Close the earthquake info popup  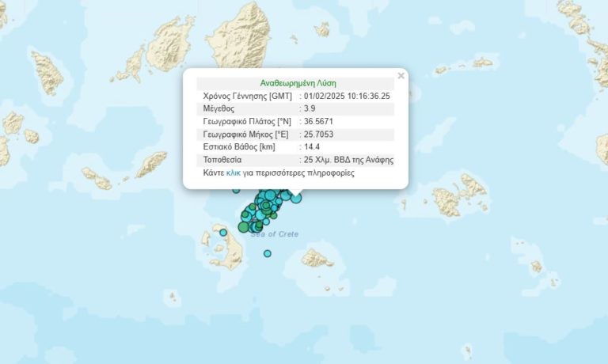401,76
